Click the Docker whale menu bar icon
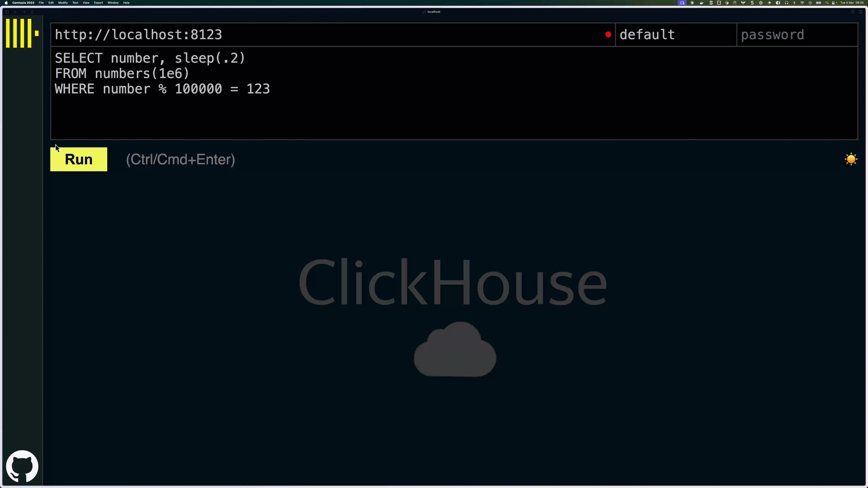The height and width of the screenshot is (488, 868). pyautogui.click(x=702, y=3)
